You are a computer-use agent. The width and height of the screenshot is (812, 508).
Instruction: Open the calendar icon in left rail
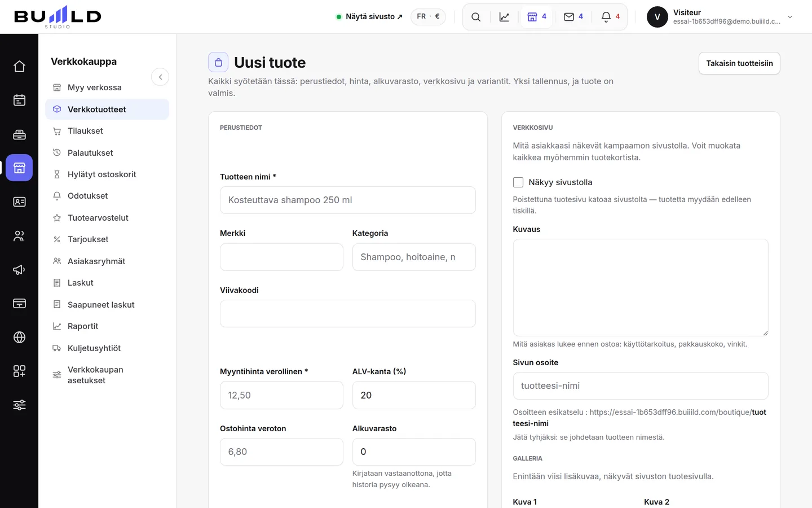coord(19,100)
